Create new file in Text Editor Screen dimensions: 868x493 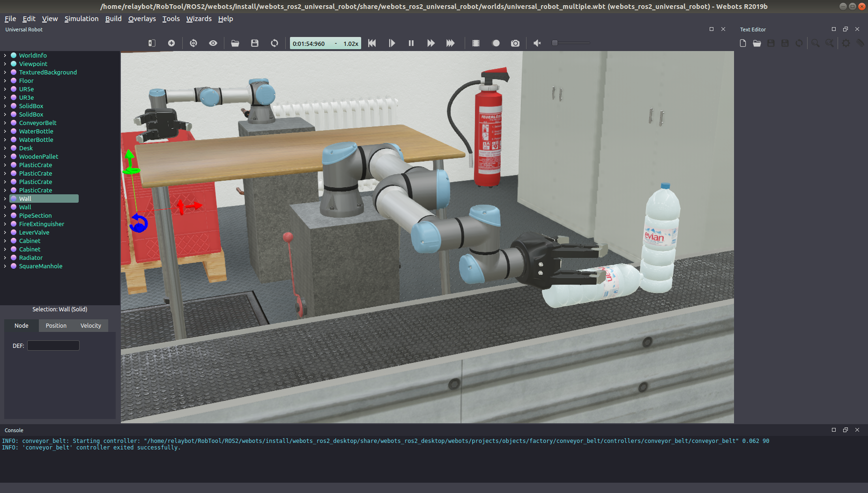point(743,43)
